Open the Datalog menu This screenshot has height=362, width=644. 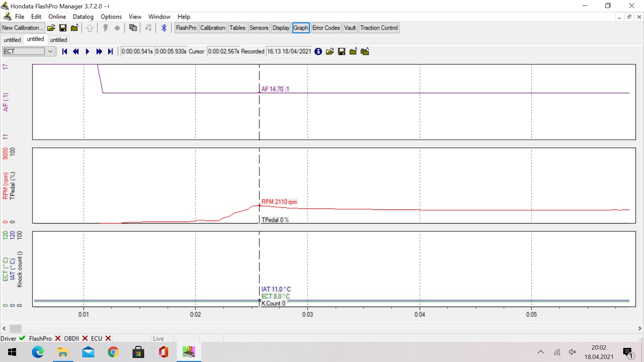pos(83,17)
